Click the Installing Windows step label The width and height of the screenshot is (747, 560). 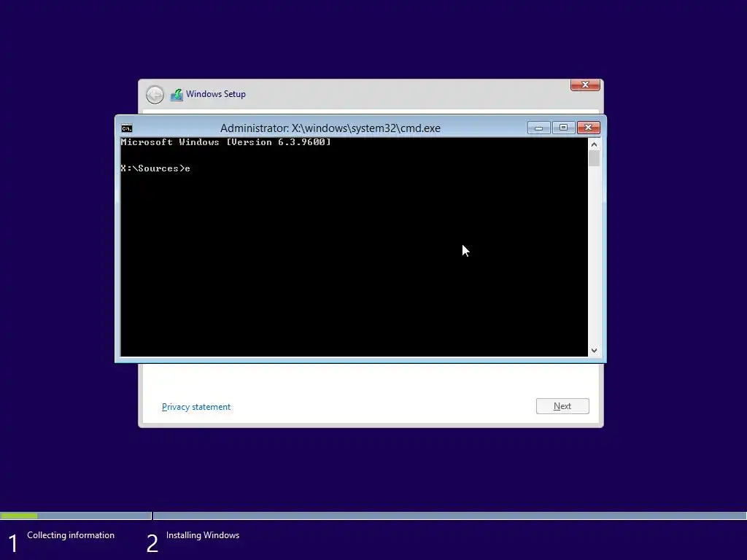[203, 535]
